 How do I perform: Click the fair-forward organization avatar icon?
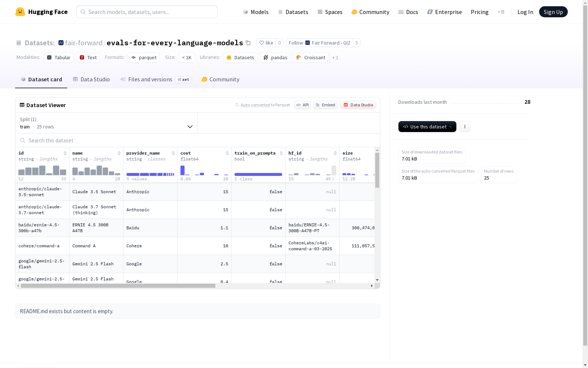click(61, 43)
